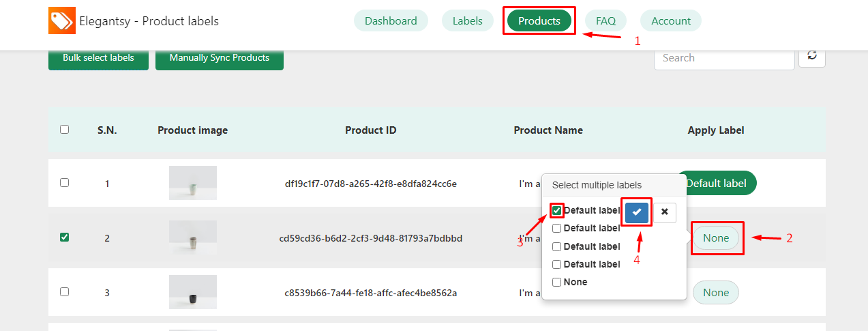Click product thumbnail in row 3
Image resolution: width=868 pixels, height=331 pixels.
pos(193,292)
